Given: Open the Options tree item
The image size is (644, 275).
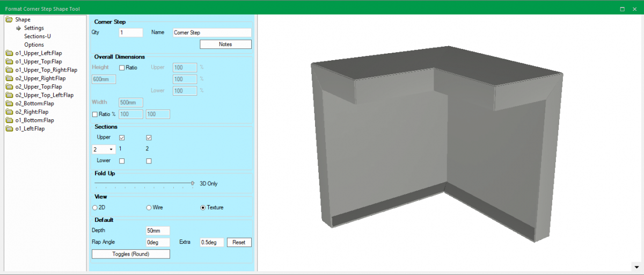Looking at the screenshot, I should (x=34, y=45).
